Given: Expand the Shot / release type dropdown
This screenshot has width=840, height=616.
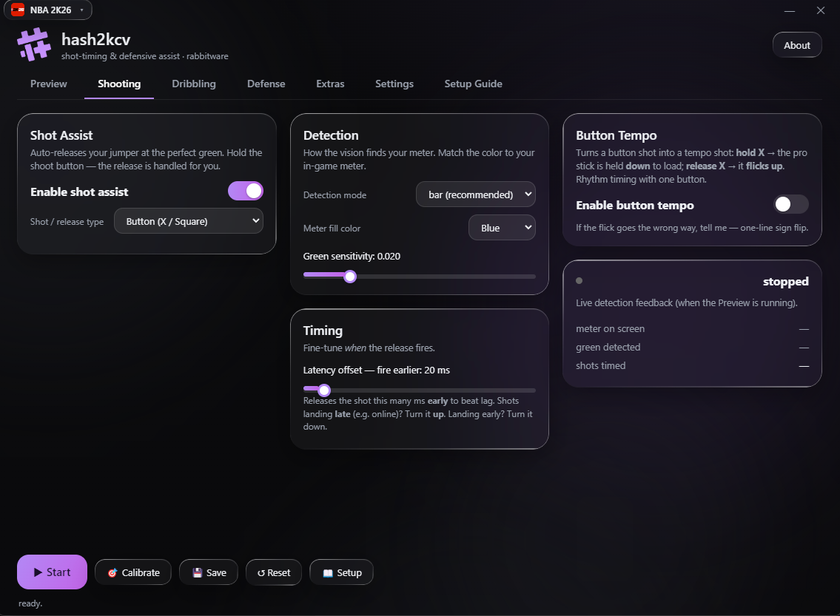Looking at the screenshot, I should [189, 221].
